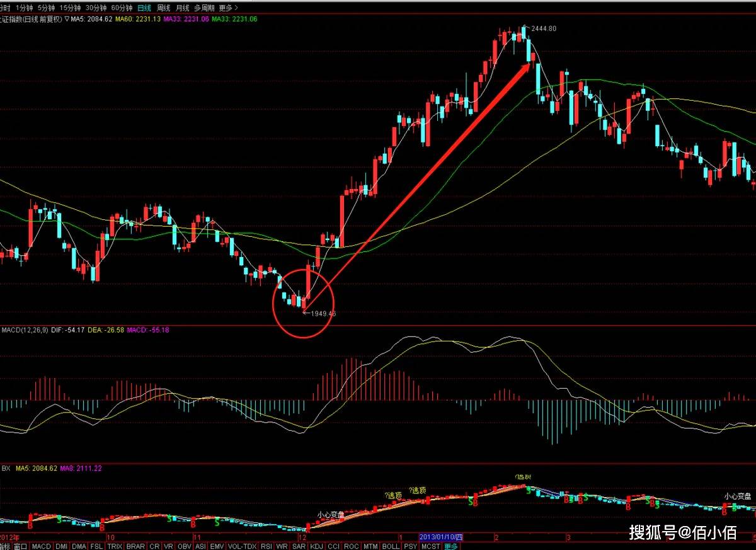Open the ▽ dropdown before MA5
The width and height of the screenshot is (756, 550).
[66, 19]
